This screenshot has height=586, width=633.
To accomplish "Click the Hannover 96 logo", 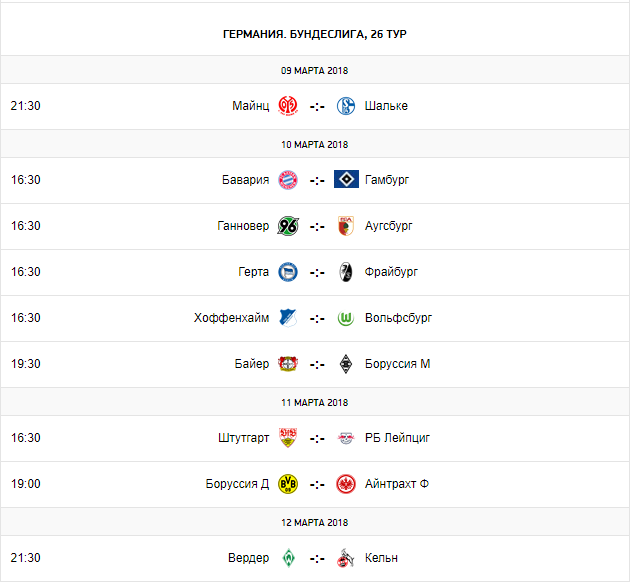I will click(x=288, y=226).
